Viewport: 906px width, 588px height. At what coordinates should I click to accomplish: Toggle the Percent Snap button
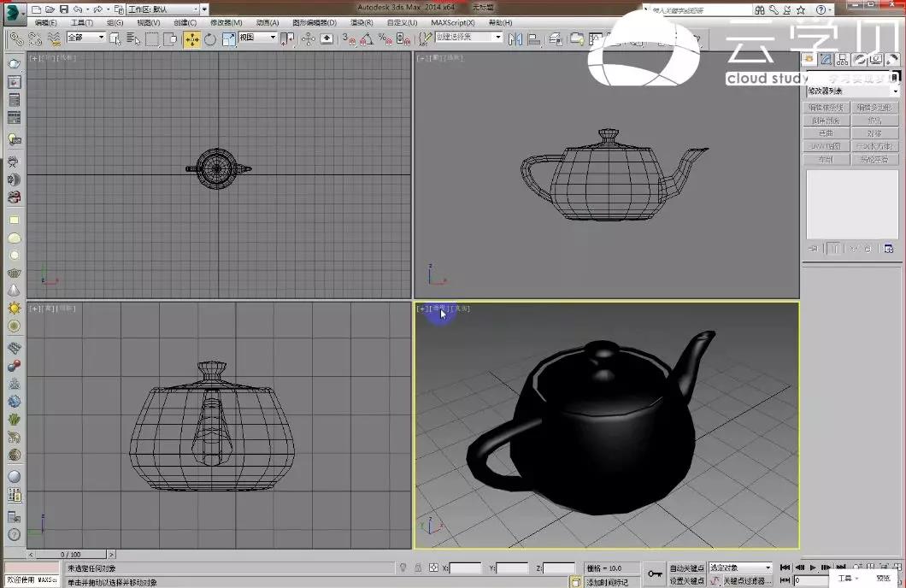coord(385,38)
